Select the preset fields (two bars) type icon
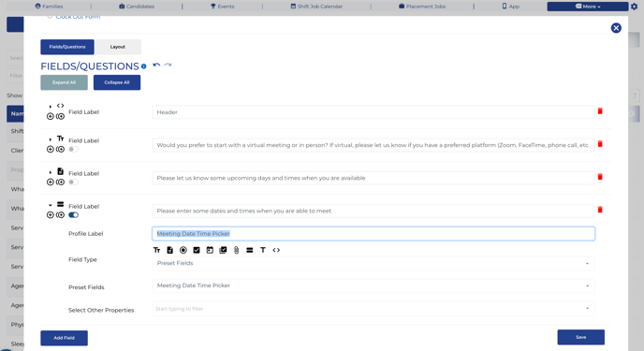644x351 pixels. [250, 250]
